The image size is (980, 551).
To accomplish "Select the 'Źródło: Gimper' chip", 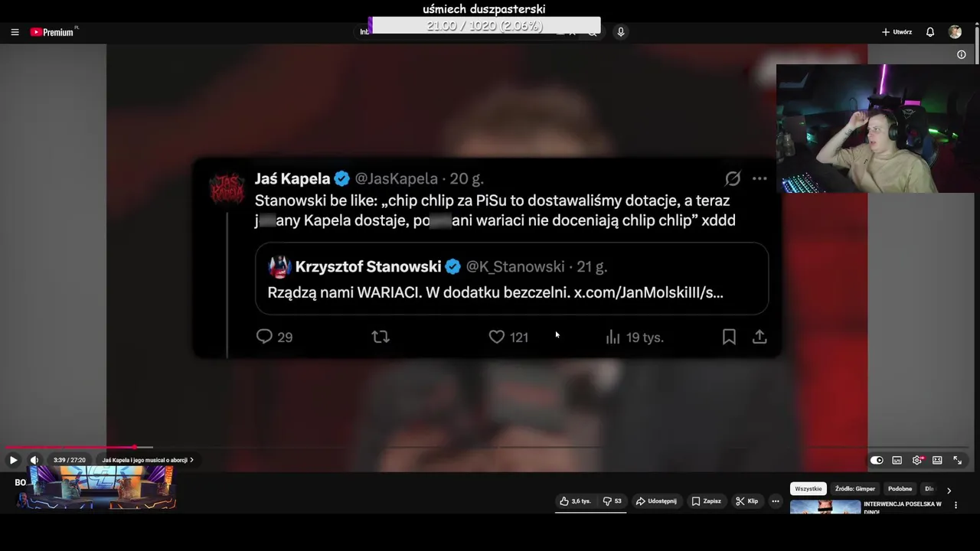I will 854,489.
